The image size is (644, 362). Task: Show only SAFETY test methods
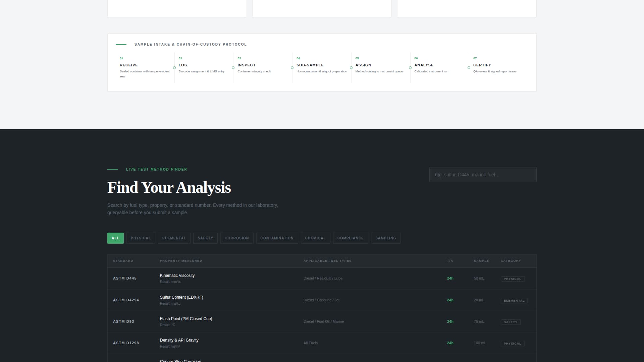[x=205, y=238]
